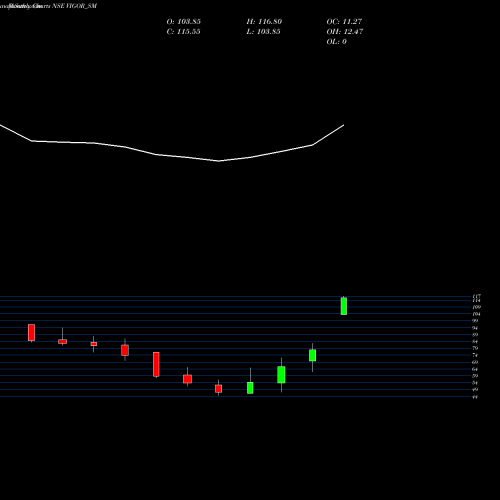The height and width of the screenshot is (500, 500).
Task: Select the tall red candle spanning 76 to 58
Action: 156,364
